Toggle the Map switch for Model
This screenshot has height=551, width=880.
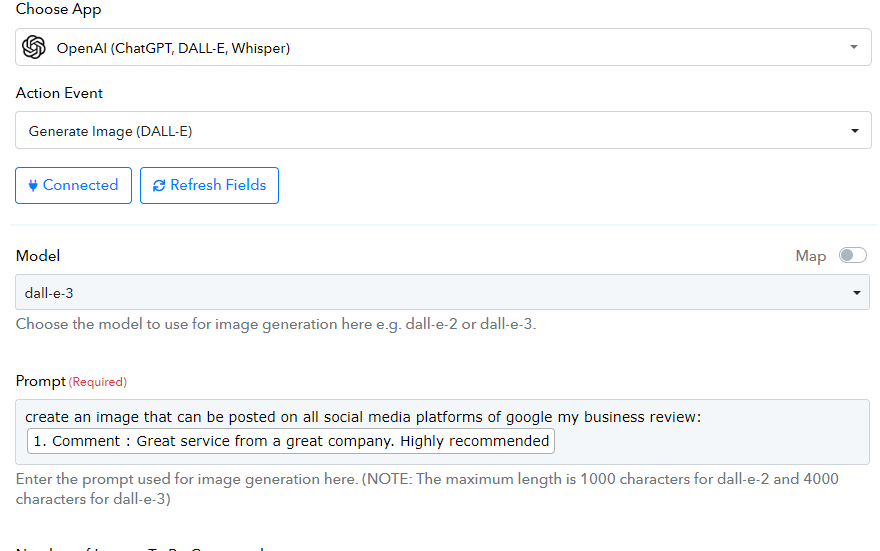[x=852, y=255]
